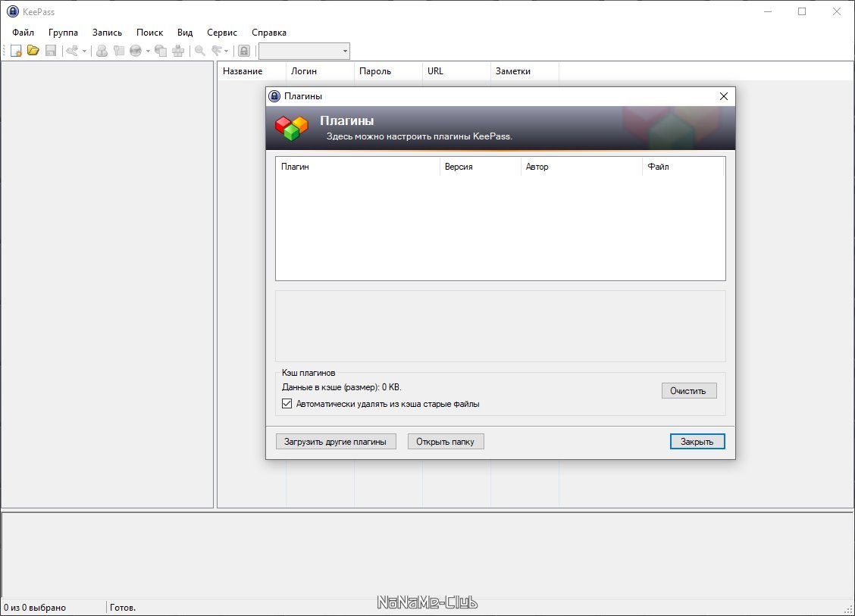
Task: Click the Add entry key icon
Action: [x=72, y=51]
